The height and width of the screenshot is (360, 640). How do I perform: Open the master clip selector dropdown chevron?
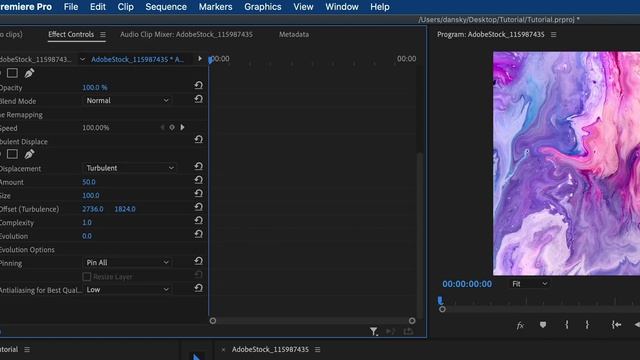82,59
